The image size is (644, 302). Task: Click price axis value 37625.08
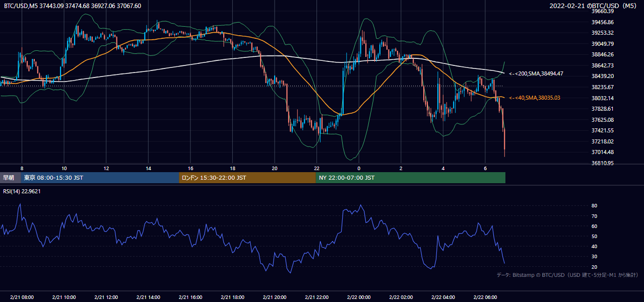(x=602, y=120)
